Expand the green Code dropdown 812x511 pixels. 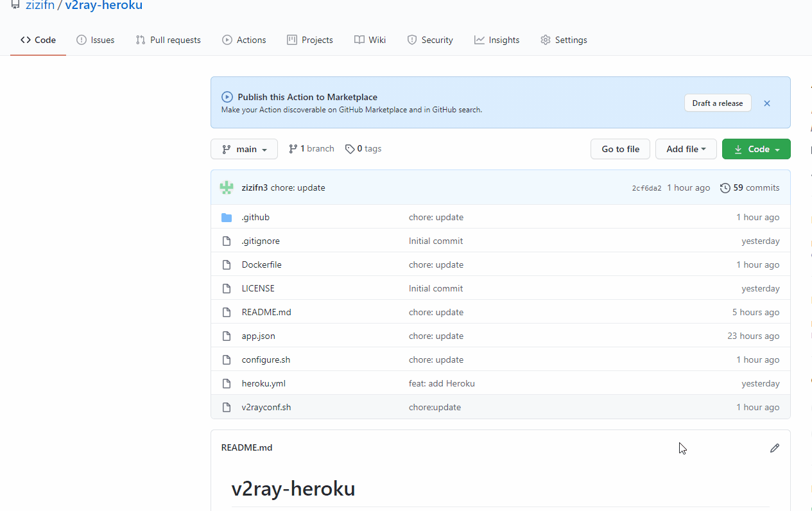[x=756, y=148]
